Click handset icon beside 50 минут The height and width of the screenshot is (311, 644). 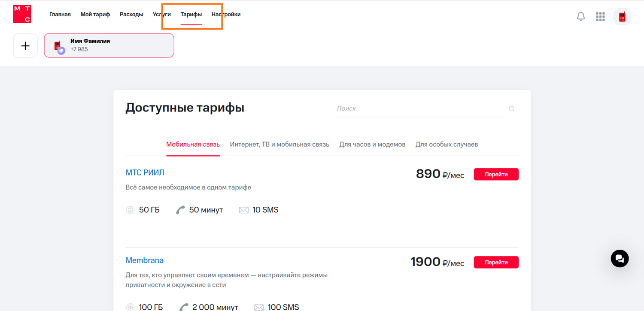pos(180,210)
